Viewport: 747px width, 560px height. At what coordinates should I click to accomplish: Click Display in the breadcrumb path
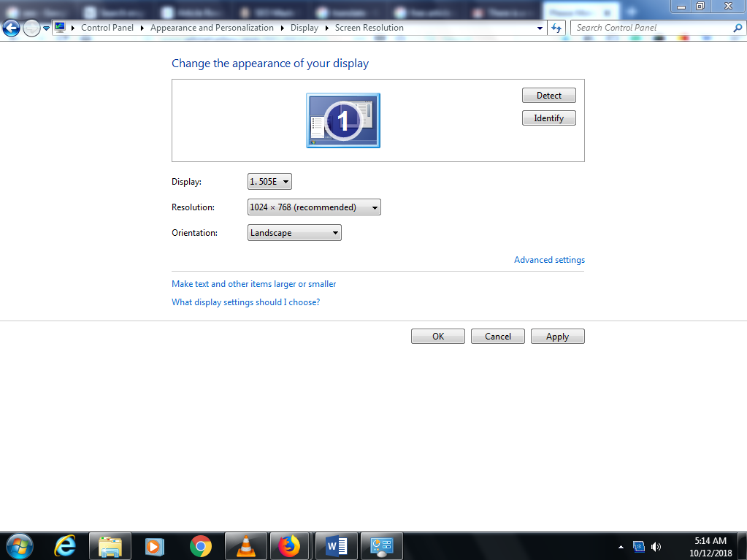point(304,28)
